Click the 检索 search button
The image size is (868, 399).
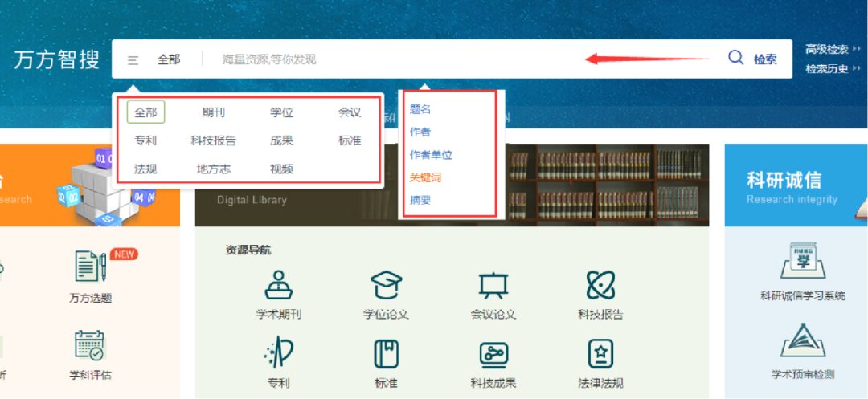[x=765, y=59]
